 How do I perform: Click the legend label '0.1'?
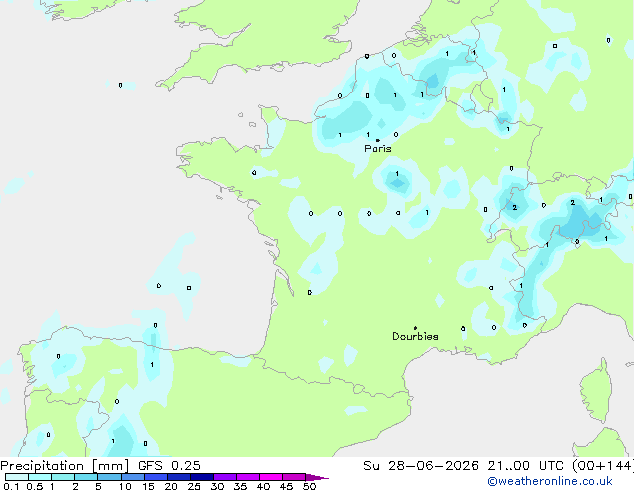tap(11, 486)
